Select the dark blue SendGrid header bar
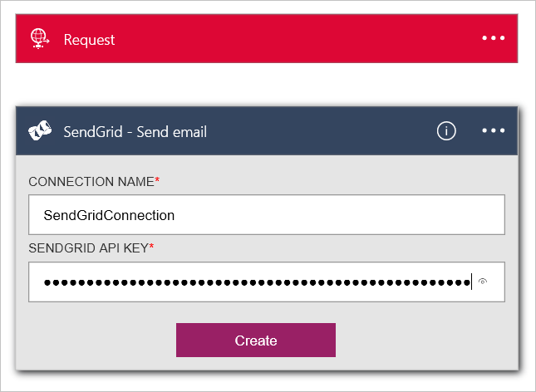The height and width of the screenshot is (392, 536). click(267, 131)
